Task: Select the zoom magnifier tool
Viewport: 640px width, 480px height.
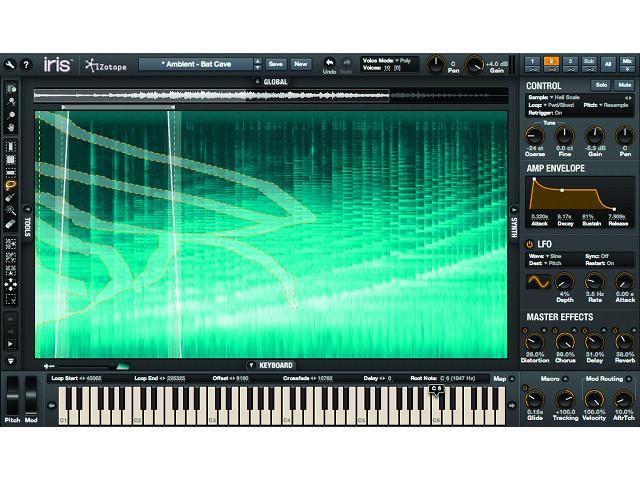Action: [x=10, y=115]
